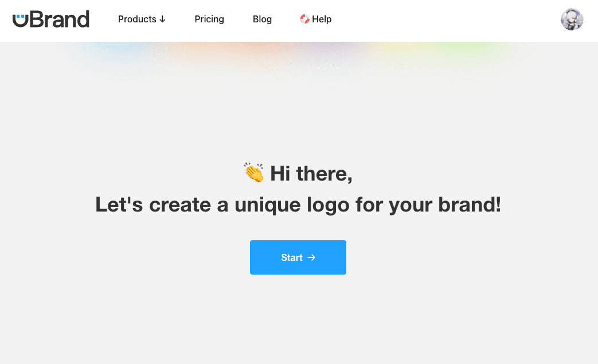Go to the Pricing page

pyautogui.click(x=209, y=19)
